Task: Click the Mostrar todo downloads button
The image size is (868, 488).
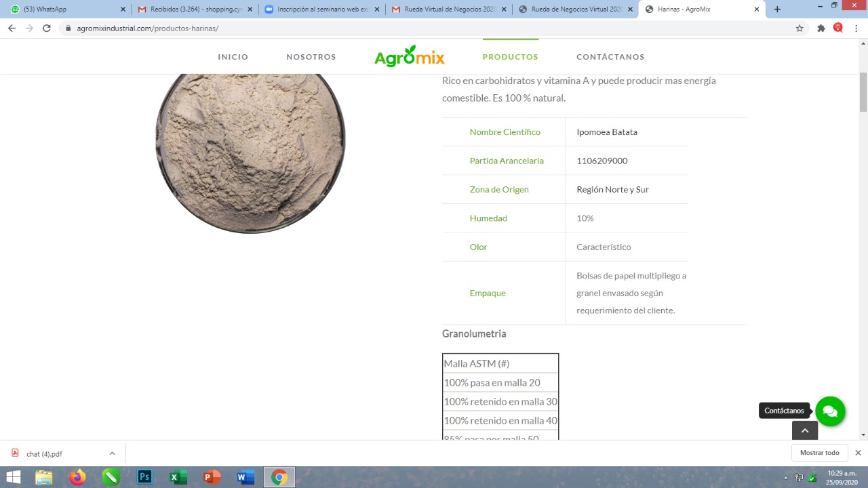Action: [819, 453]
